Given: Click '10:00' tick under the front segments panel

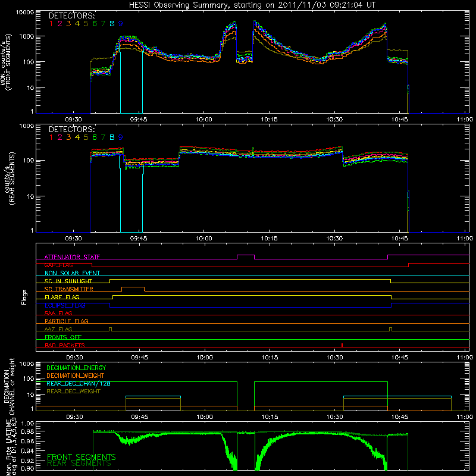Looking at the screenshot, I should [x=203, y=120].
